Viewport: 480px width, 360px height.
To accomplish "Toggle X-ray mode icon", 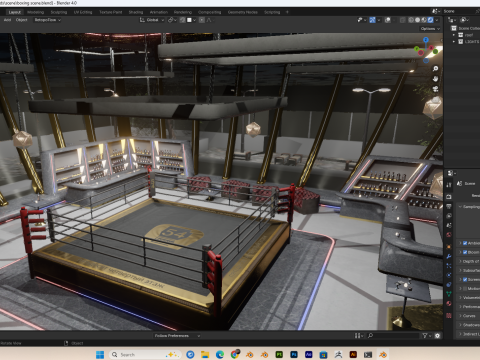I will pos(403,20).
